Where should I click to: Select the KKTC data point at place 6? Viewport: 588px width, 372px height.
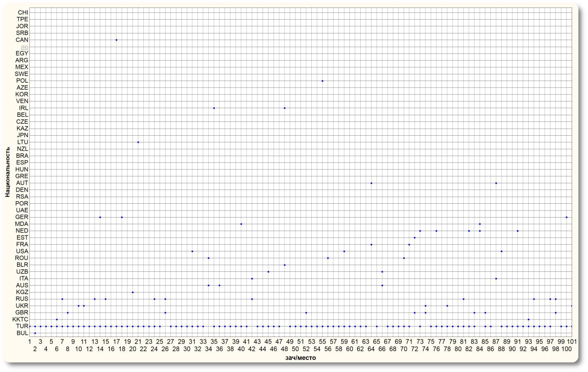57,319
